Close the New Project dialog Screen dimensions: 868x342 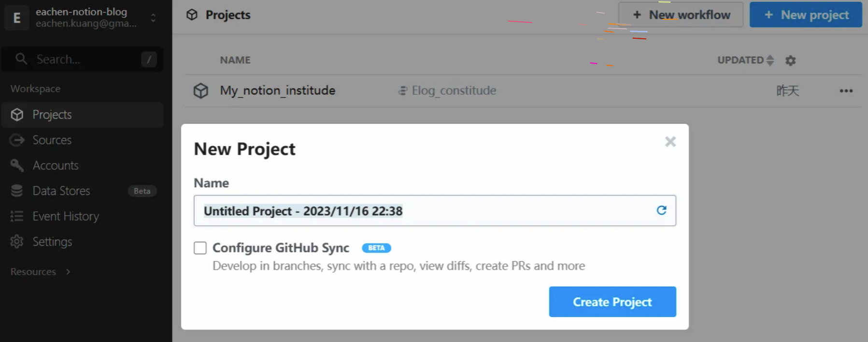(670, 142)
